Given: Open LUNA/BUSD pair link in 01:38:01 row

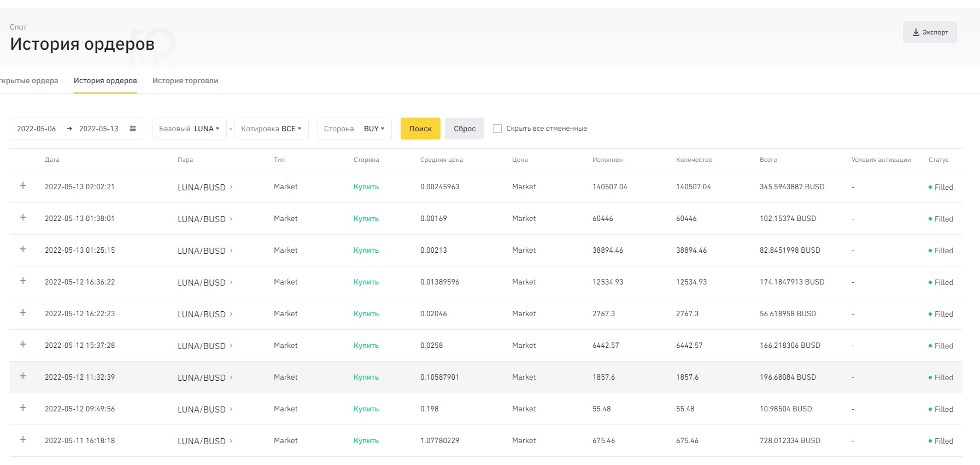Looking at the screenshot, I should click(205, 219).
